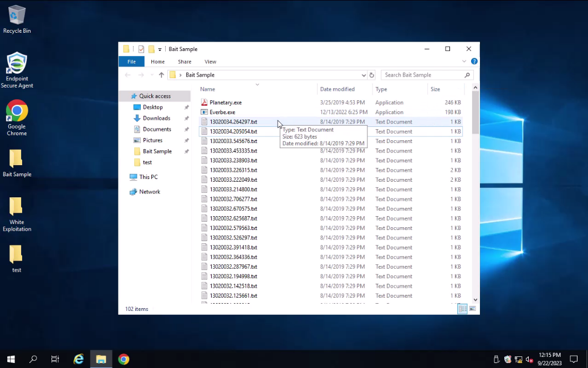The height and width of the screenshot is (368, 588).
Task: Open the address bar history dropdown
Action: click(364, 75)
